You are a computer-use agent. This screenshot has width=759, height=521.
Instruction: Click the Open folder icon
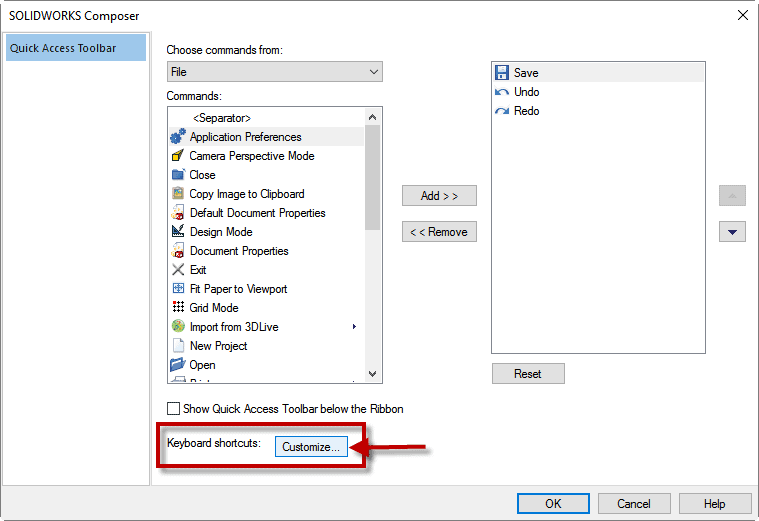pyautogui.click(x=178, y=364)
